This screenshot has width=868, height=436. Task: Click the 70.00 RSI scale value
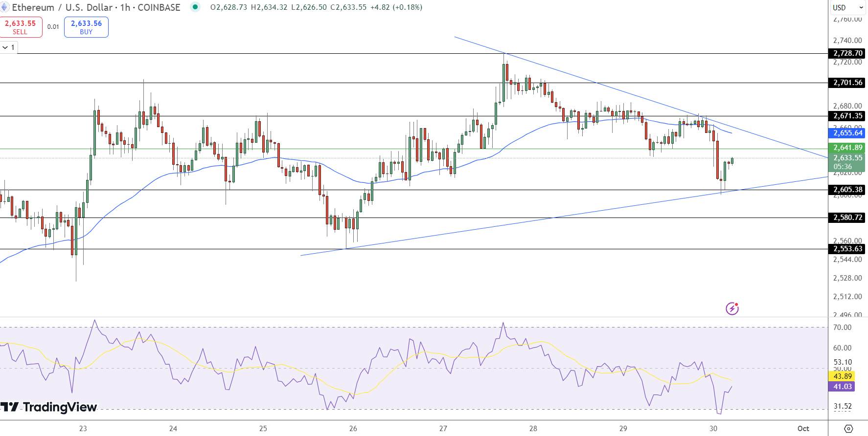(843, 327)
